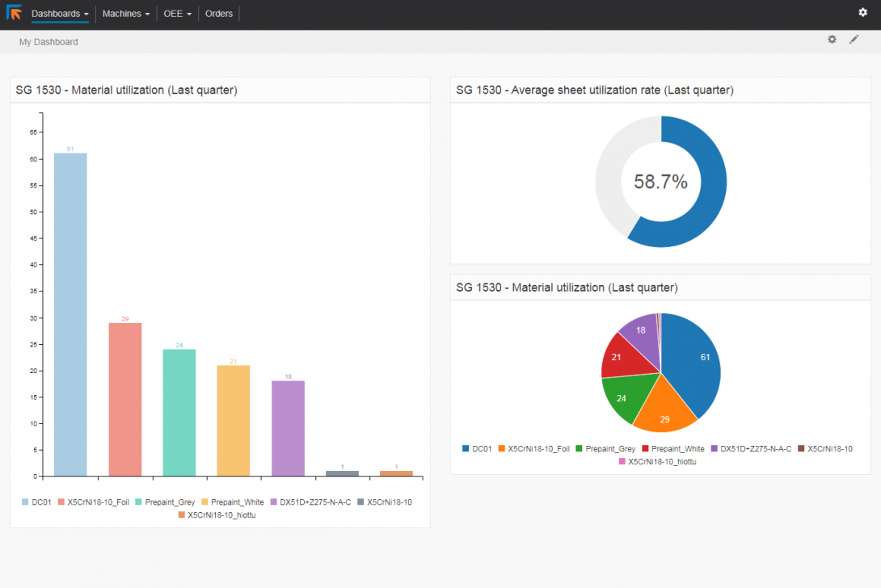Open the Dashboards dropdown menu
This screenshot has width=881, height=588.
point(56,13)
